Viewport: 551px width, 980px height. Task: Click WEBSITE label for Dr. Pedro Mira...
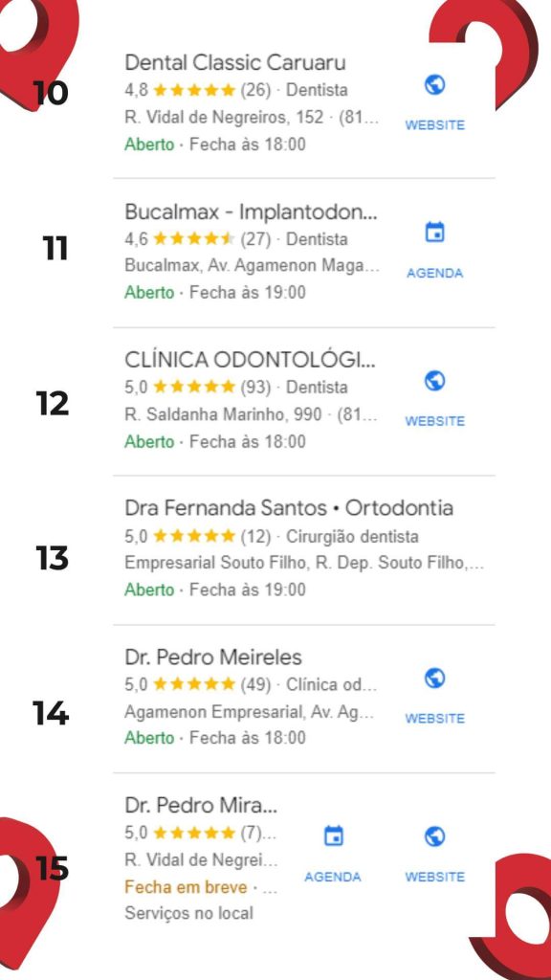pos(435,877)
